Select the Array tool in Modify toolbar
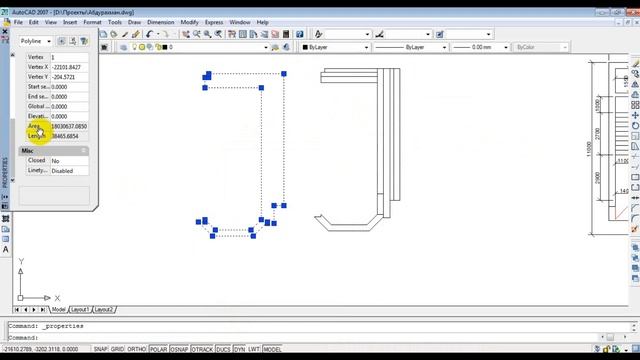Viewport: 640px width, 360px height. tap(635, 105)
